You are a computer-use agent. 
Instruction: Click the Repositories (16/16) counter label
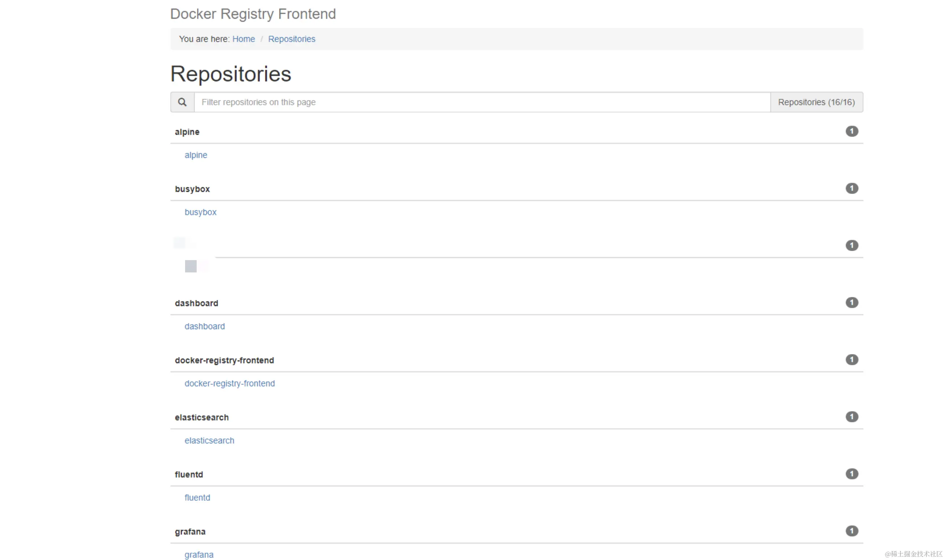816,102
